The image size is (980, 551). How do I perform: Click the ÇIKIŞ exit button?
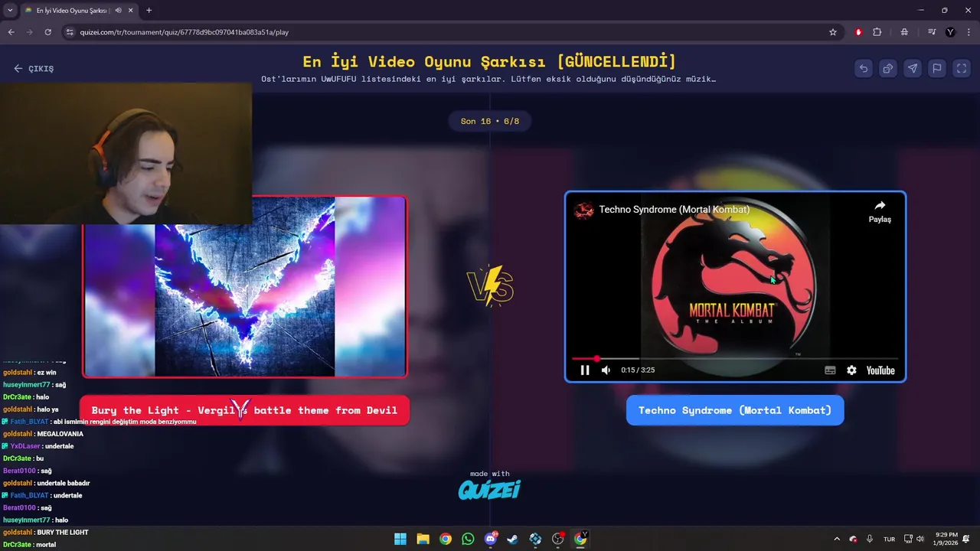(x=34, y=68)
